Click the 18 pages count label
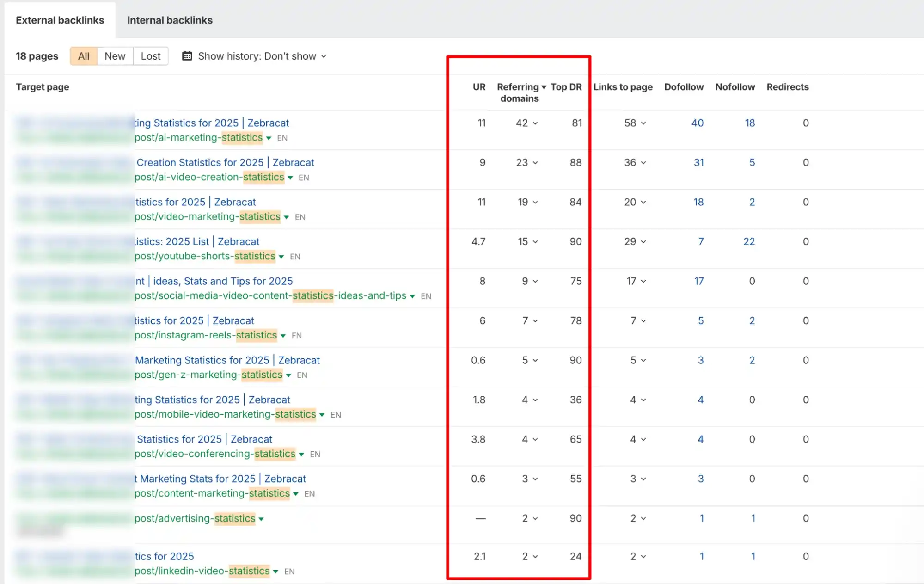This screenshot has width=924, height=584. click(37, 56)
